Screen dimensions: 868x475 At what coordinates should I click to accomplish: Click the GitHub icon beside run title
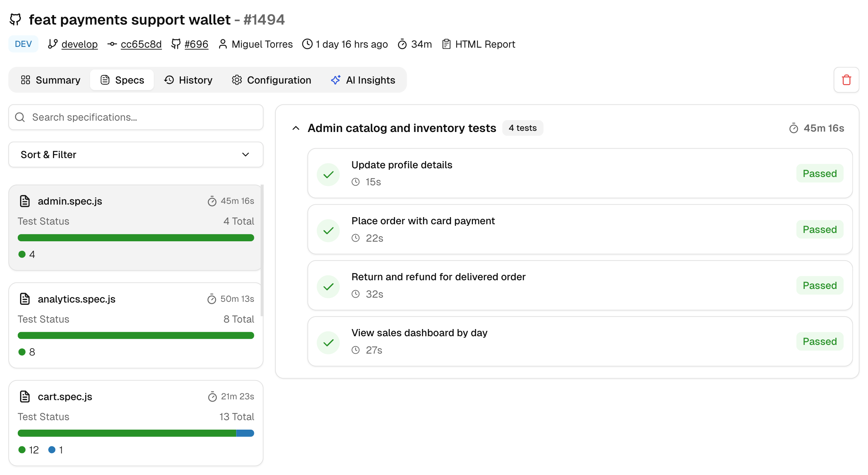(x=16, y=19)
